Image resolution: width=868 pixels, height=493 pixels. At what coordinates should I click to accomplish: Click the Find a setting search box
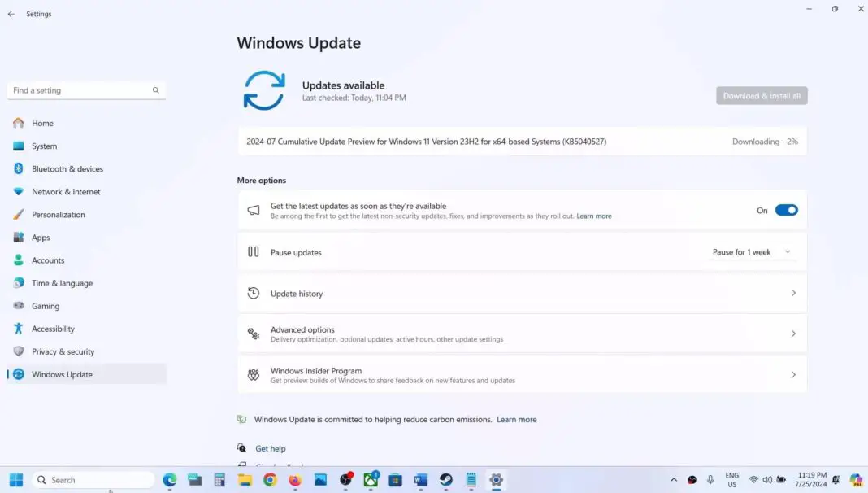pos(81,89)
